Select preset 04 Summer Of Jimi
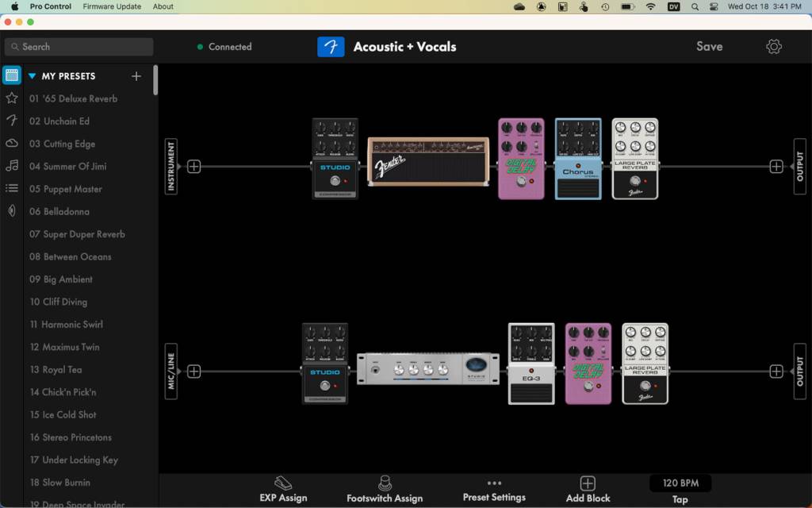Screen dimensions: 812x508 pyautogui.click(x=67, y=166)
